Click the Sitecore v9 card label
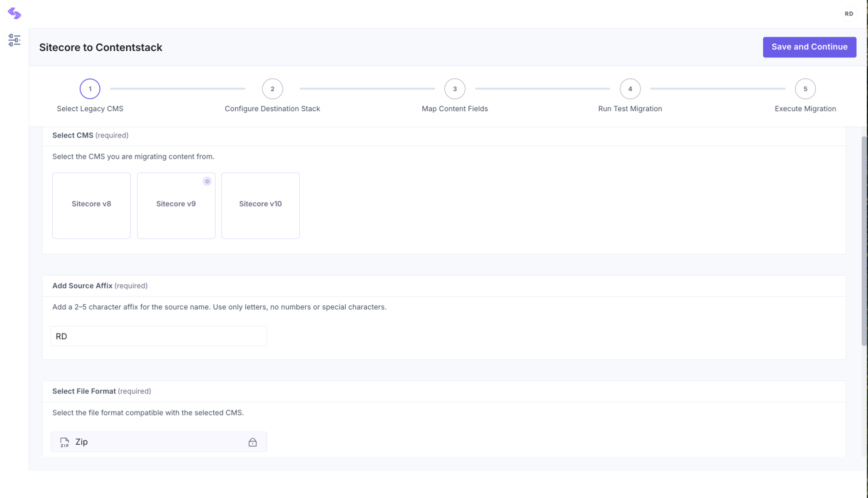The height and width of the screenshot is (498, 868). pos(176,204)
